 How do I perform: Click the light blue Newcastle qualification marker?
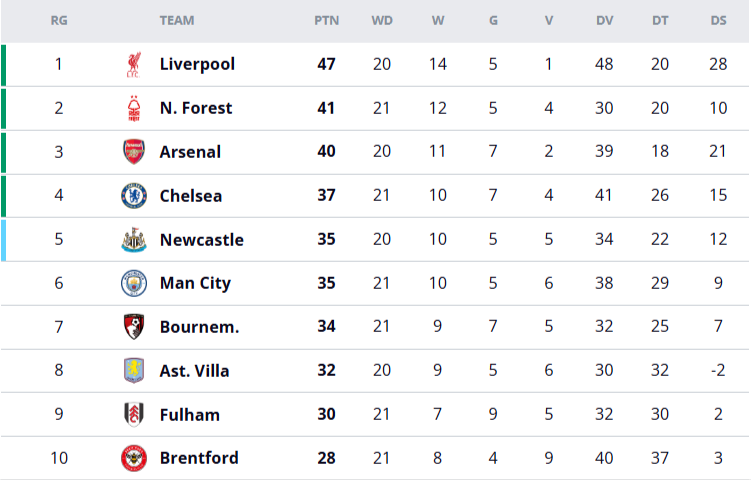click(x=3, y=240)
